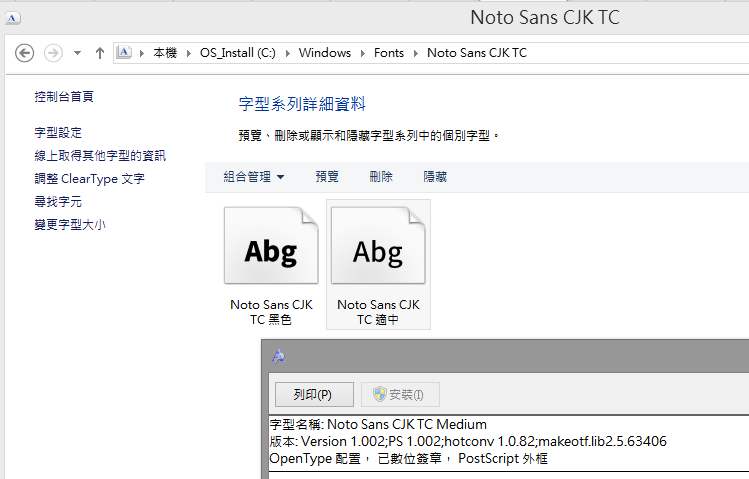This screenshot has width=749, height=479.
Task: Open the 組合管理 dropdown menu
Action: tap(254, 177)
